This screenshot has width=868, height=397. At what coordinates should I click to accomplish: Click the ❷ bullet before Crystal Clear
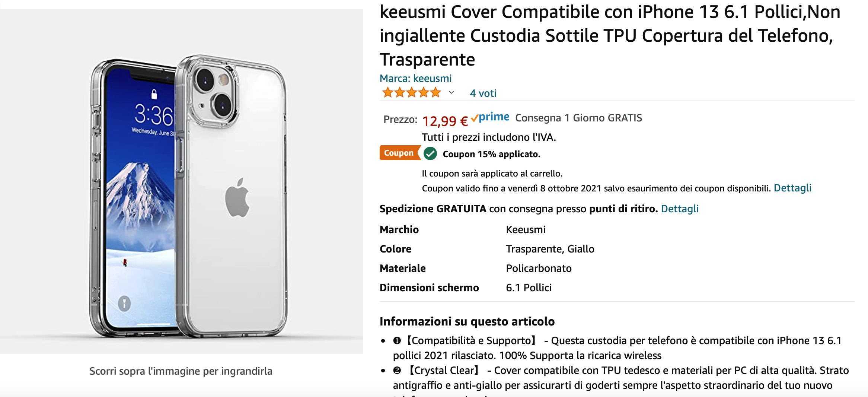[397, 370]
